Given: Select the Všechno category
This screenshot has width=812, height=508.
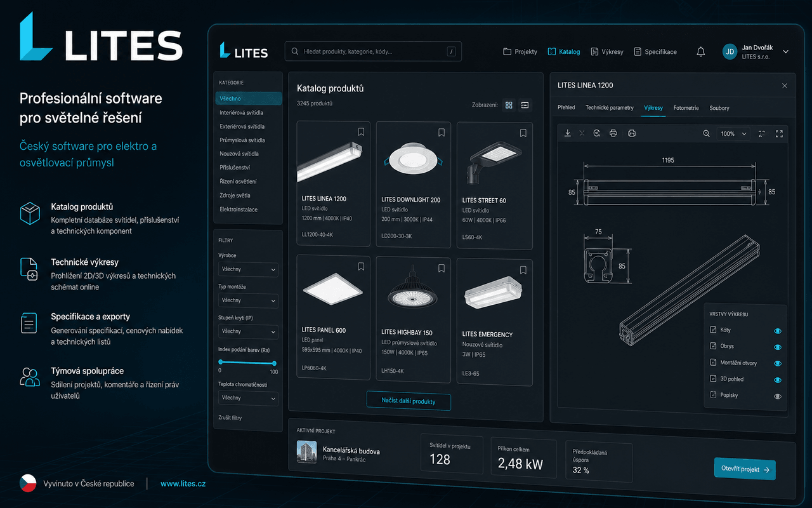Looking at the screenshot, I should point(249,98).
